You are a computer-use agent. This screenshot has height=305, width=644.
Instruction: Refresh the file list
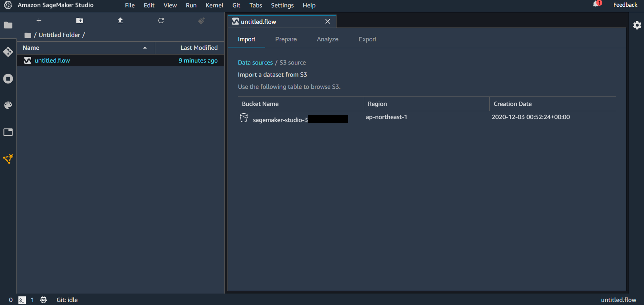(161, 21)
